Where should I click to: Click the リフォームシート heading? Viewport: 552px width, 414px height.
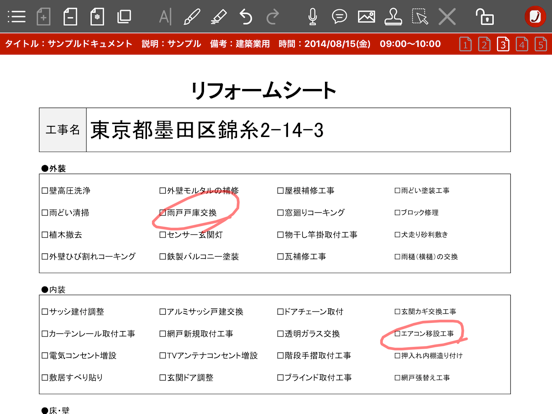pyautogui.click(x=263, y=90)
